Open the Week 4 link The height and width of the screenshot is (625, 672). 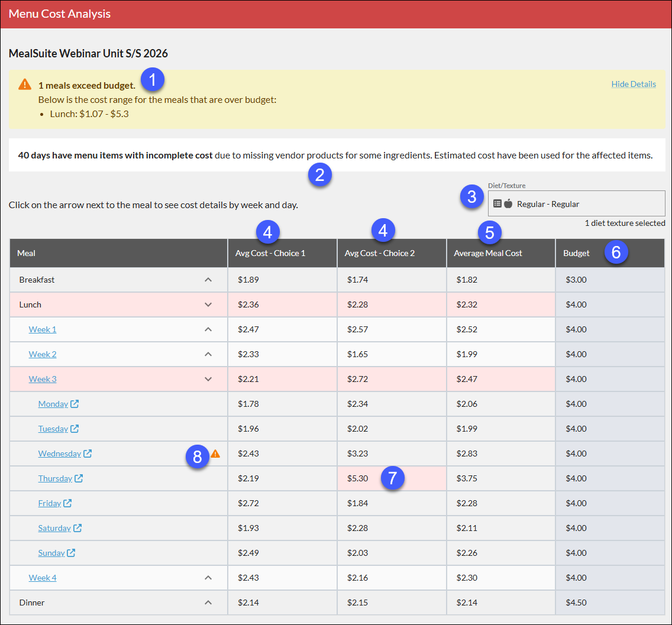tap(43, 578)
